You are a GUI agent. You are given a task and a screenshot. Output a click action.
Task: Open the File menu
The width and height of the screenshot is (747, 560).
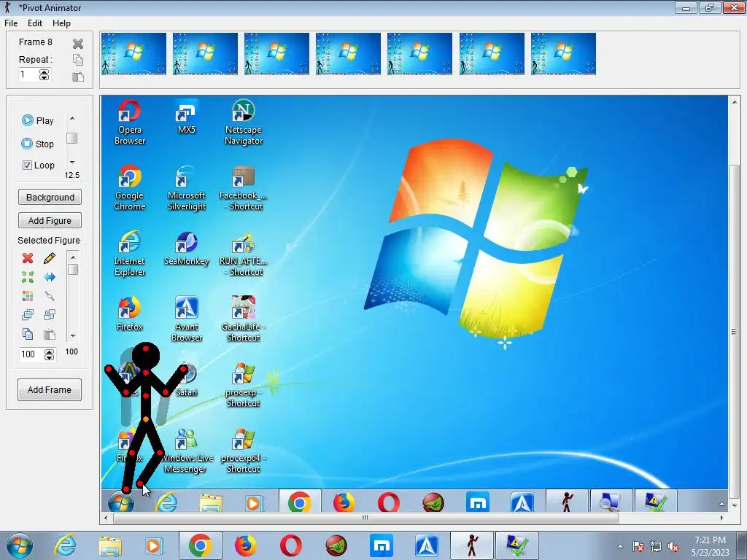[x=11, y=23]
